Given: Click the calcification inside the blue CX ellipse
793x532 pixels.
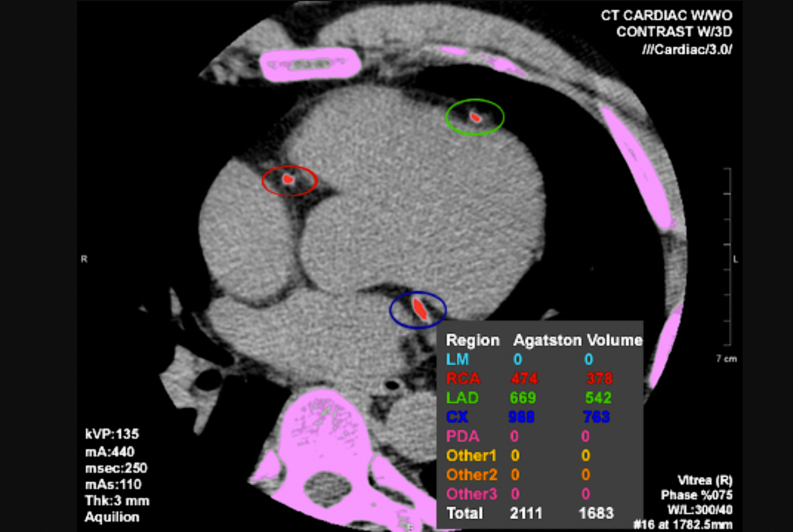Looking at the screenshot, I should pos(420,309).
